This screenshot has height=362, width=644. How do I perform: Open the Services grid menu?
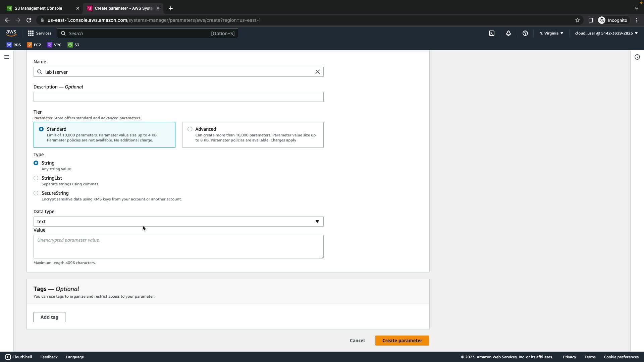click(x=40, y=33)
